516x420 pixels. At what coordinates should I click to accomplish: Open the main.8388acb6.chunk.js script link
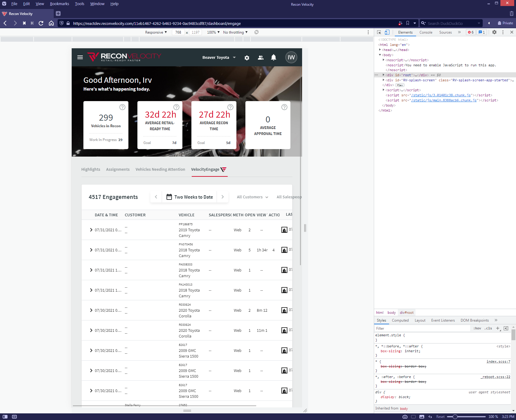click(444, 100)
